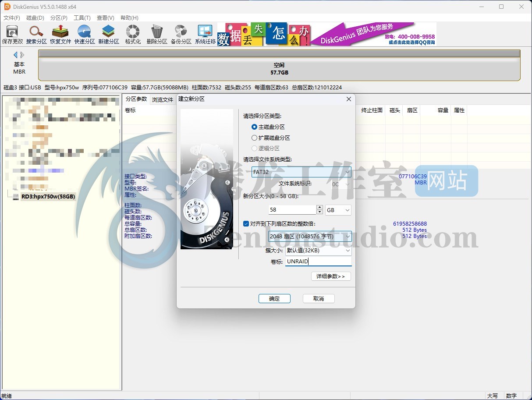The height and width of the screenshot is (400, 532).
Task: Click the 属性 column header
Action: 459,110
